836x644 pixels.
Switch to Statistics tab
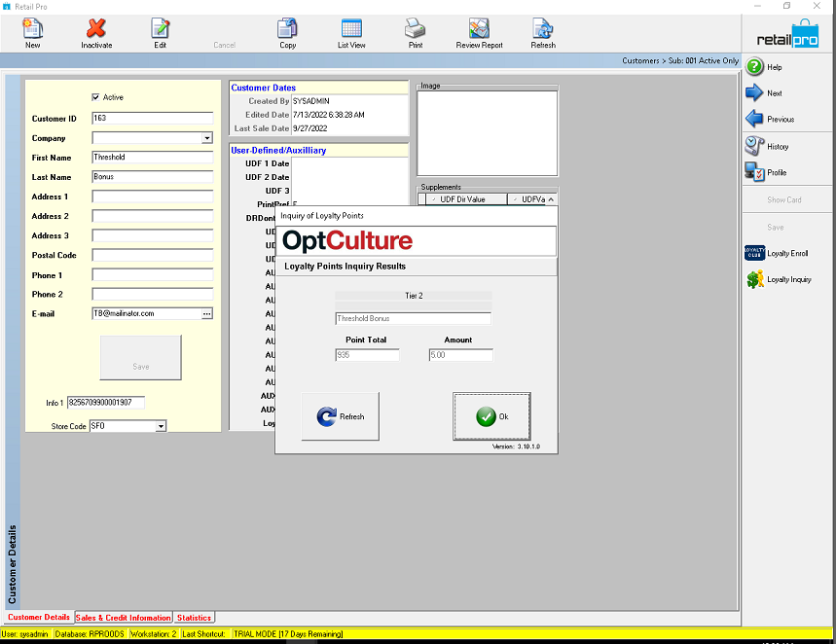pos(194,618)
